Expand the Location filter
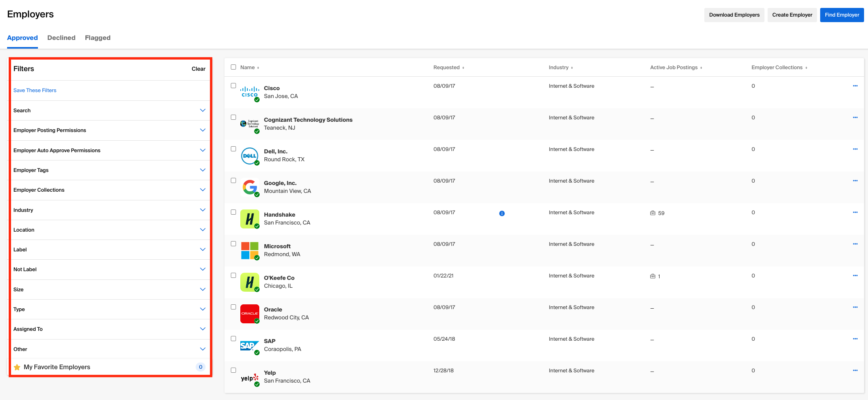868x400 pixels. [110, 230]
